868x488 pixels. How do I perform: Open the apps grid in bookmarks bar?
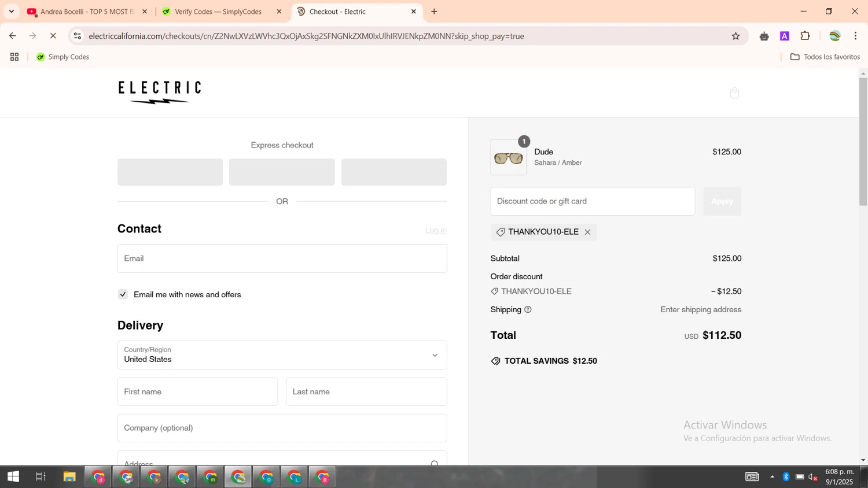click(14, 57)
